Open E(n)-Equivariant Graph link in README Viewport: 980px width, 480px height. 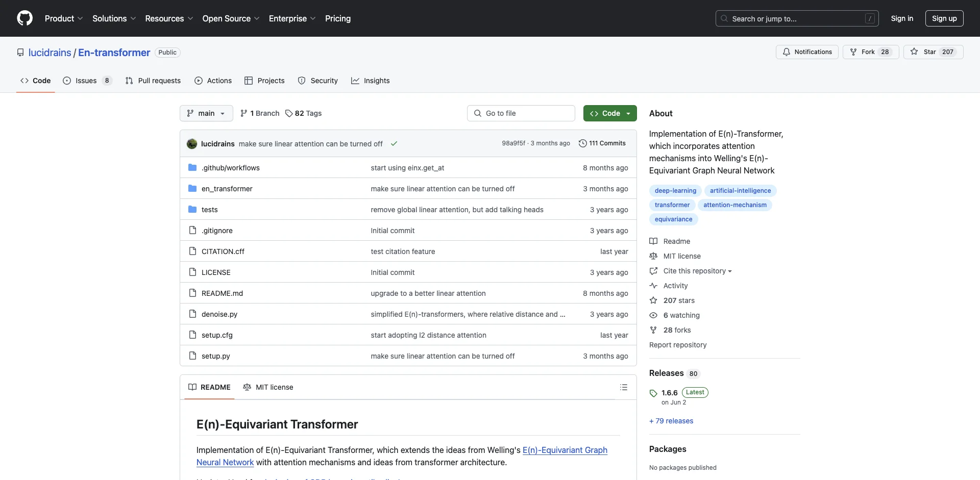(565, 450)
